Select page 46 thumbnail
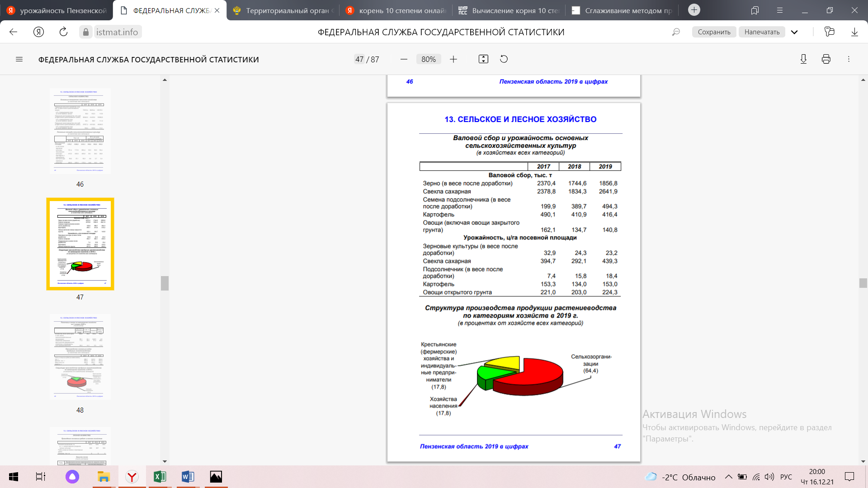Image resolution: width=868 pixels, height=488 pixels. tap(80, 131)
